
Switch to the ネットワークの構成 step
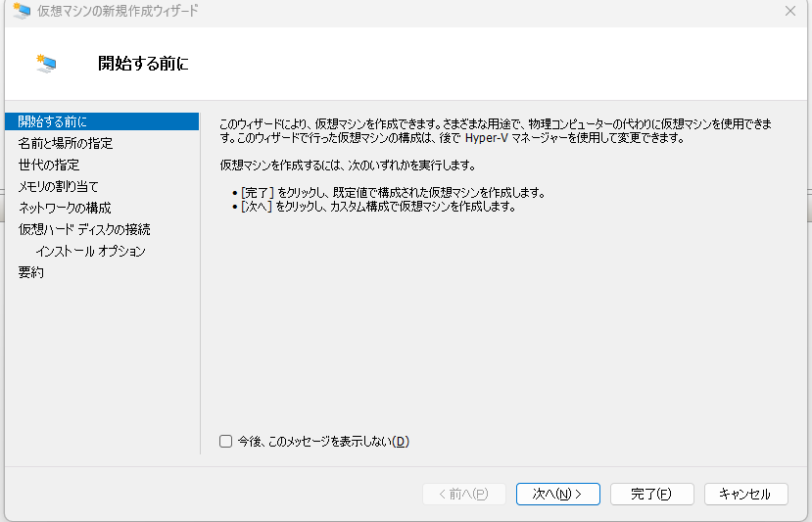pyautogui.click(x=65, y=208)
